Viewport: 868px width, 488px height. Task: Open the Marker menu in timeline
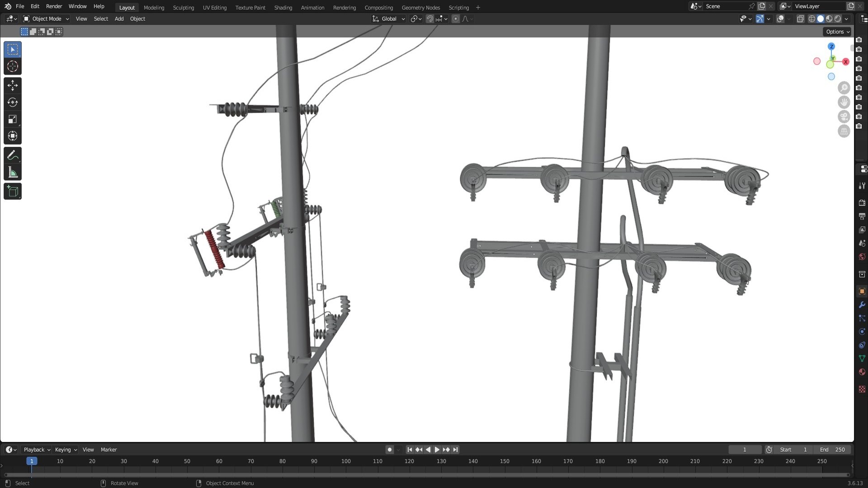pyautogui.click(x=108, y=450)
